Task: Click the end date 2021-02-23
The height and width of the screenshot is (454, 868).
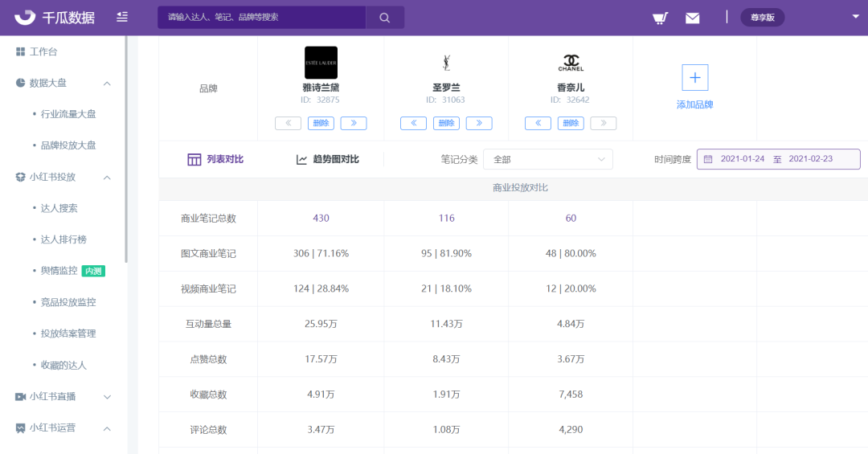Action: (810, 159)
